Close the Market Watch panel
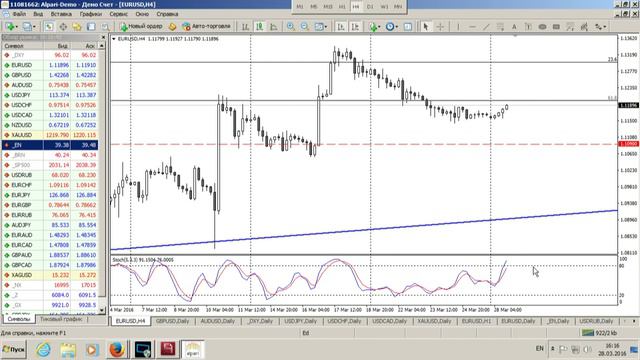This screenshot has width=640, height=360. pyautogui.click(x=103, y=37)
